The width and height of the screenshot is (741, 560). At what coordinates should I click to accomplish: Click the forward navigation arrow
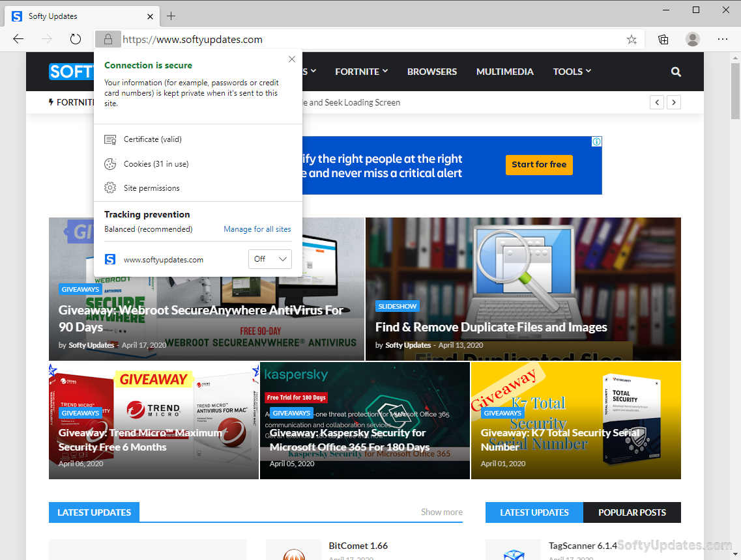[47, 39]
